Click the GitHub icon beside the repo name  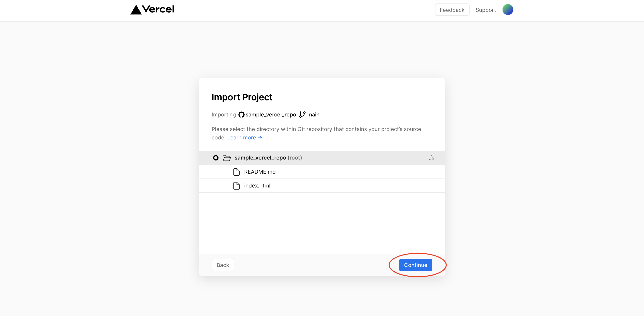(x=241, y=115)
